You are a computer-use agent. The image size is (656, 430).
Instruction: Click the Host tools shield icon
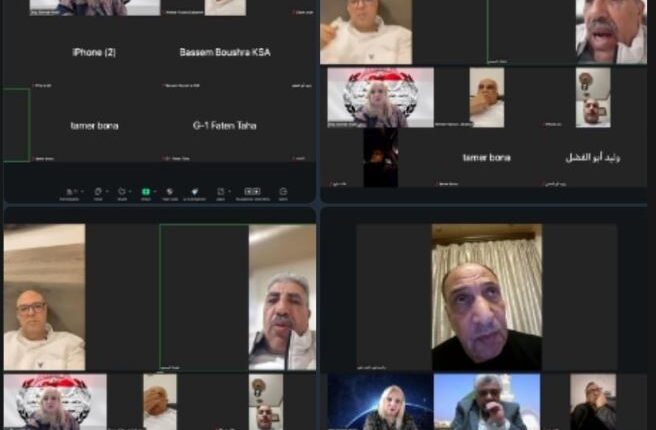[170, 190]
